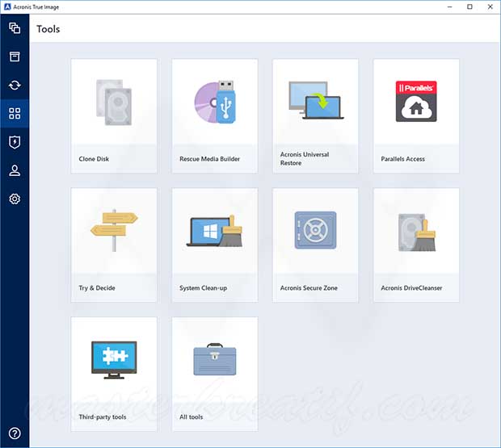The height and width of the screenshot is (448, 501).
Task: Open the Archive section in sidebar
Action: (x=15, y=57)
